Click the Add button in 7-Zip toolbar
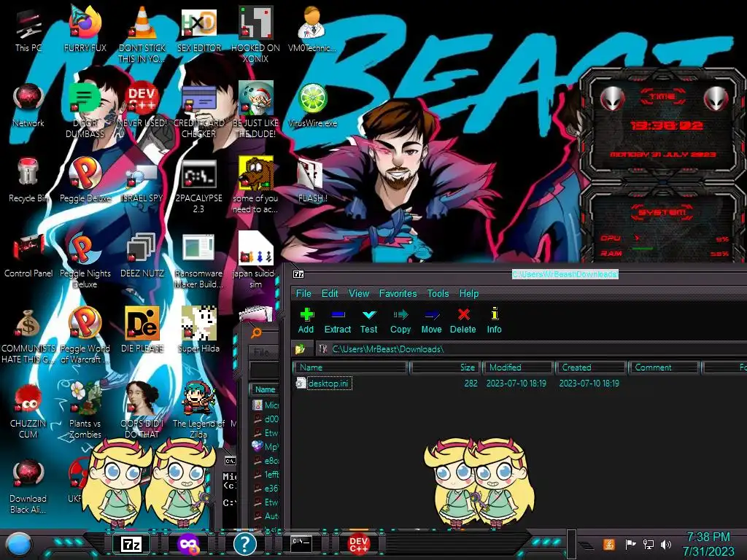This screenshot has width=747, height=560. pyautogui.click(x=306, y=321)
